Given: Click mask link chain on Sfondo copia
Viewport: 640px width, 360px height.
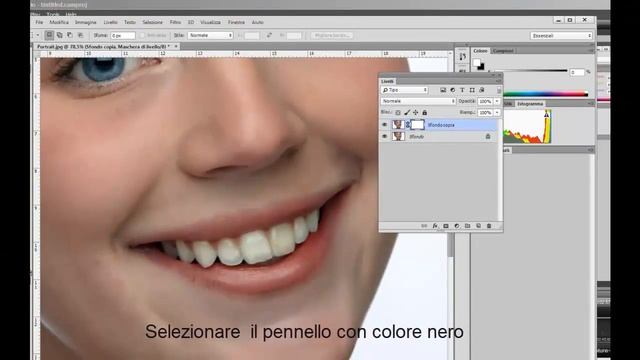Looking at the screenshot, I should [x=407, y=124].
